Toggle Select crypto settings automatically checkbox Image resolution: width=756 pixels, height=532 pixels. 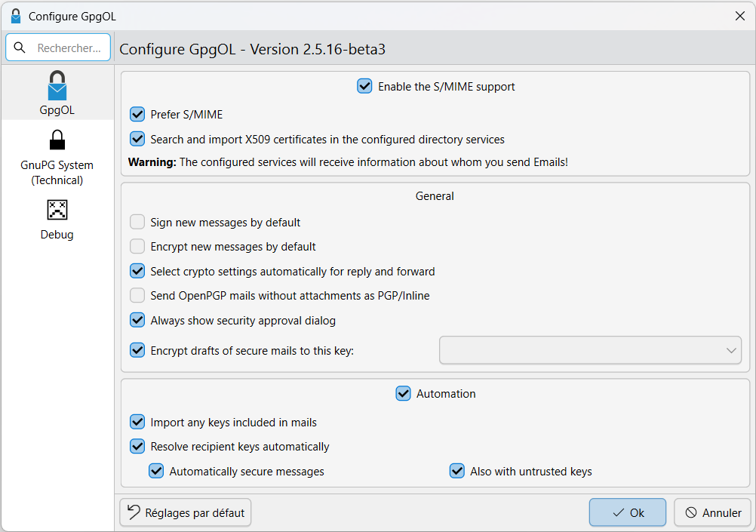(137, 272)
